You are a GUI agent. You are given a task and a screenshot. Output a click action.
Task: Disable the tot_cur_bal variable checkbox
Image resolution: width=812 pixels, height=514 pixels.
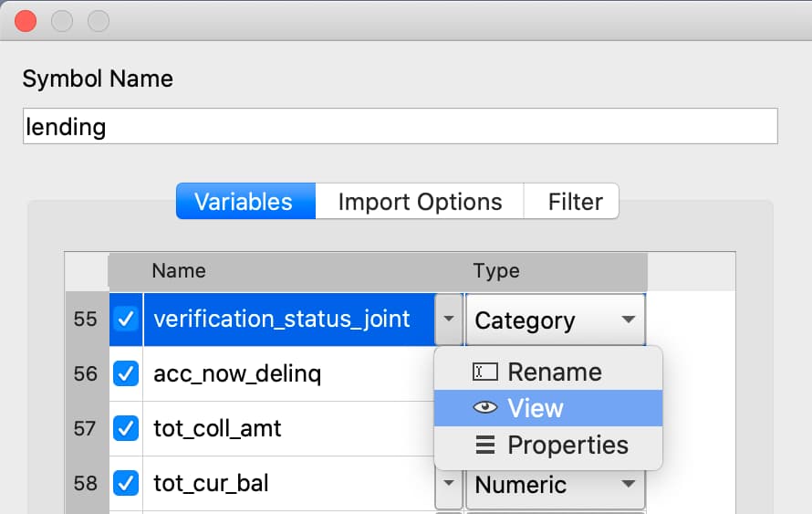pos(126,484)
